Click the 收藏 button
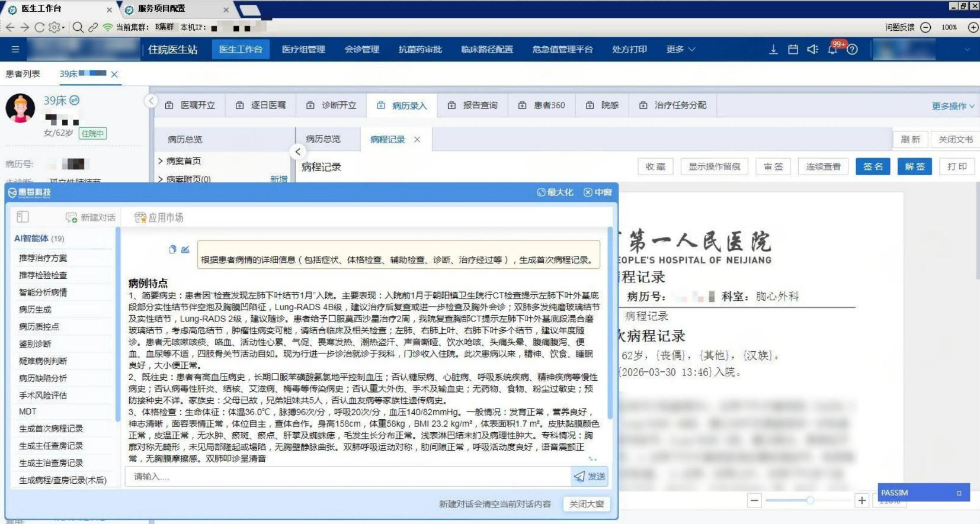 tap(655, 166)
